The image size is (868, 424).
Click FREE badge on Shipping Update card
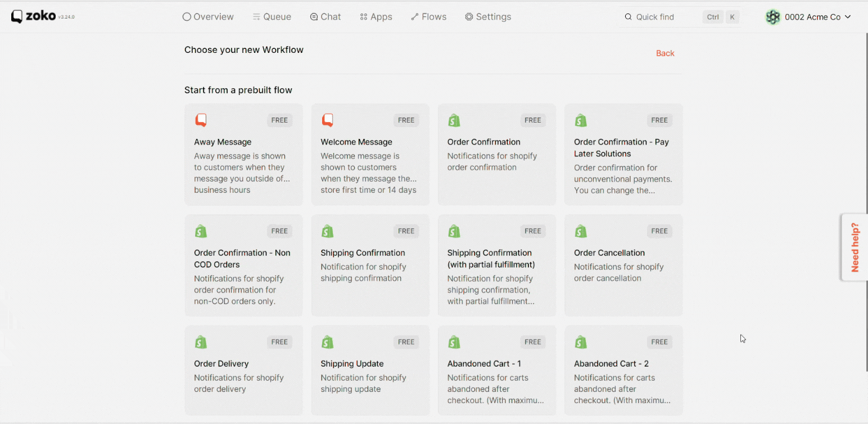point(406,342)
